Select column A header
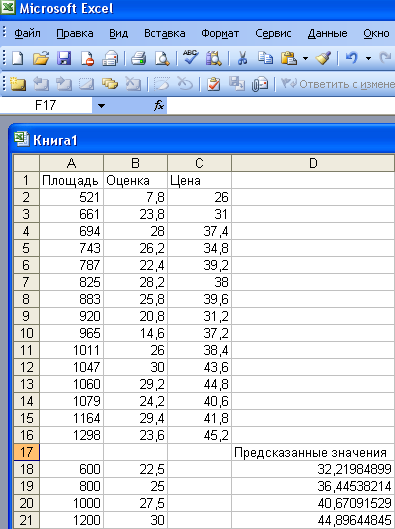Viewport: 395px width, 529px height. click(x=71, y=163)
